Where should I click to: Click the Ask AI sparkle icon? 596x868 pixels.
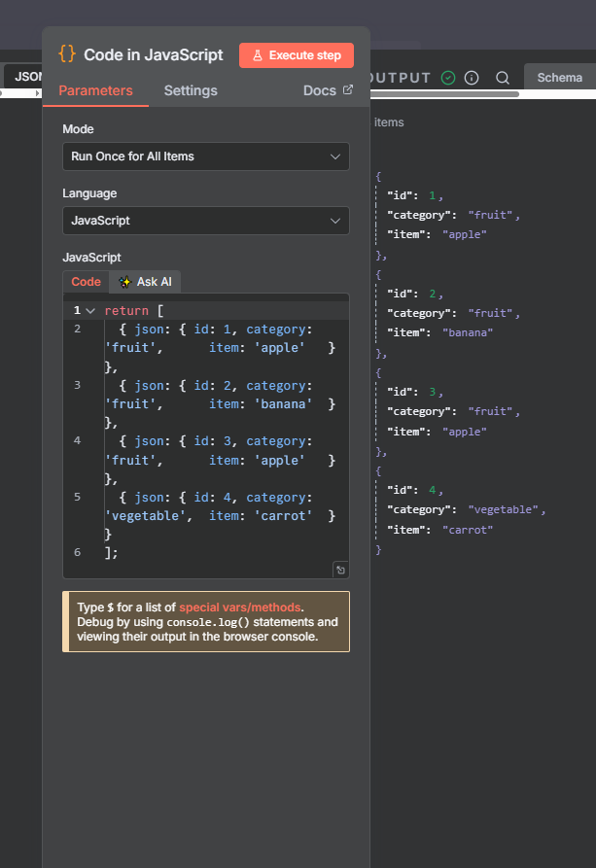pyautogui.click(x=124, y=282)
